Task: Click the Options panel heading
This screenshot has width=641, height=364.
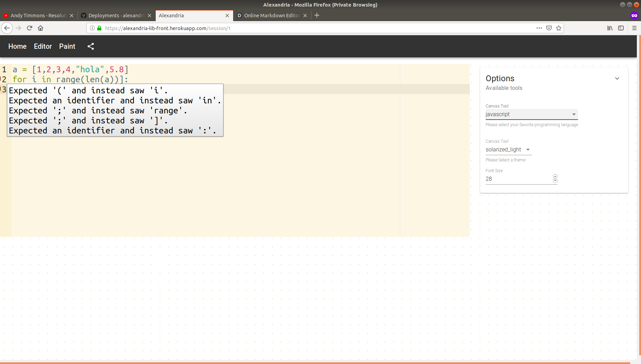Action: point(500,78)
